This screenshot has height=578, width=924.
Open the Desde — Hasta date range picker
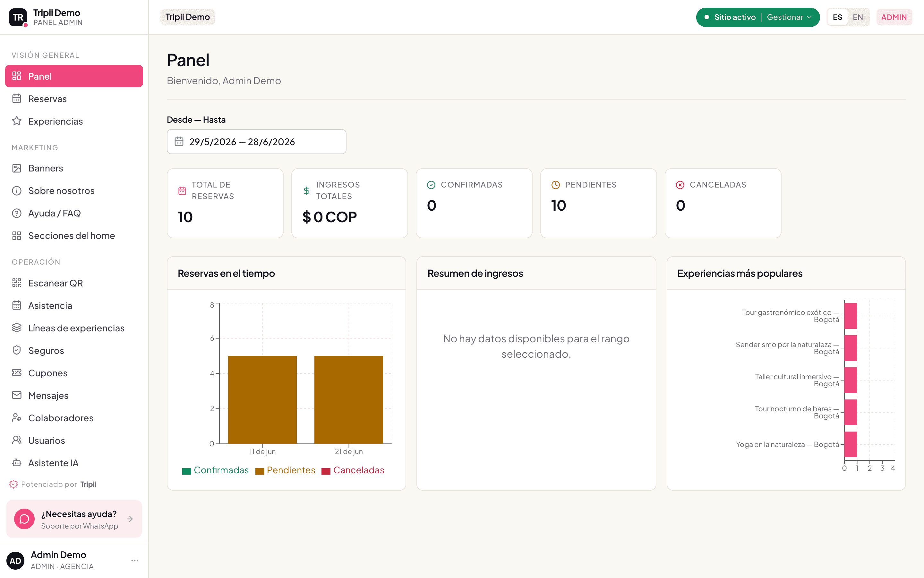click(x=257, y=141)
